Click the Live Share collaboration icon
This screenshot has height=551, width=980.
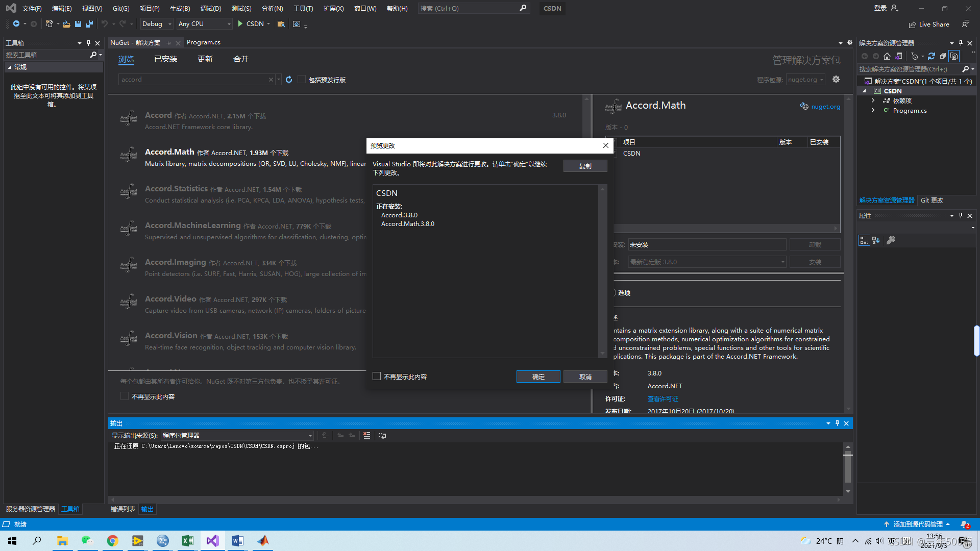pyautogui.click(x=913, y=24)
